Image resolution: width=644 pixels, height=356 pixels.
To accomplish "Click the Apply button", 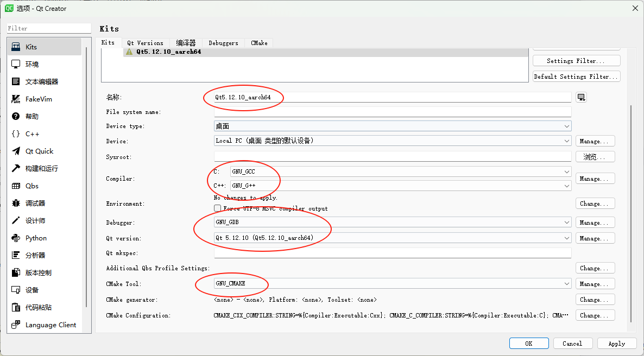I will pos(616,344).
